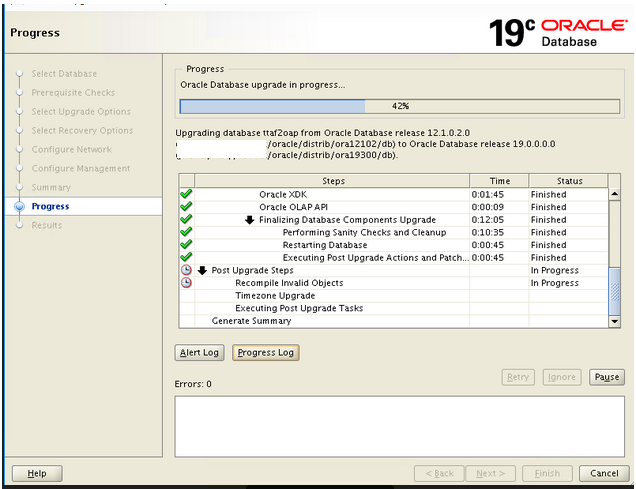Screen dimensions: 636x489
Task: Collapse Finalizing Database Components Upgrade arrow
Action: (250, 220)
